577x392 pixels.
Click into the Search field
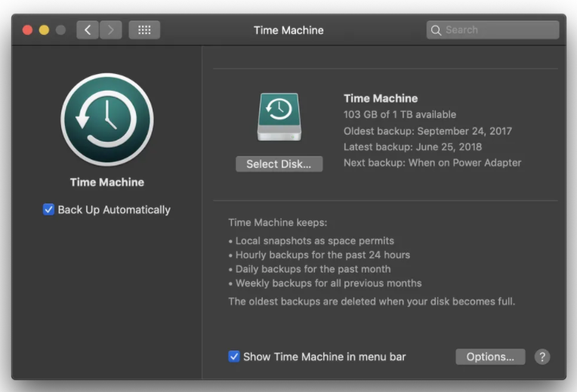tap(492, 29)
